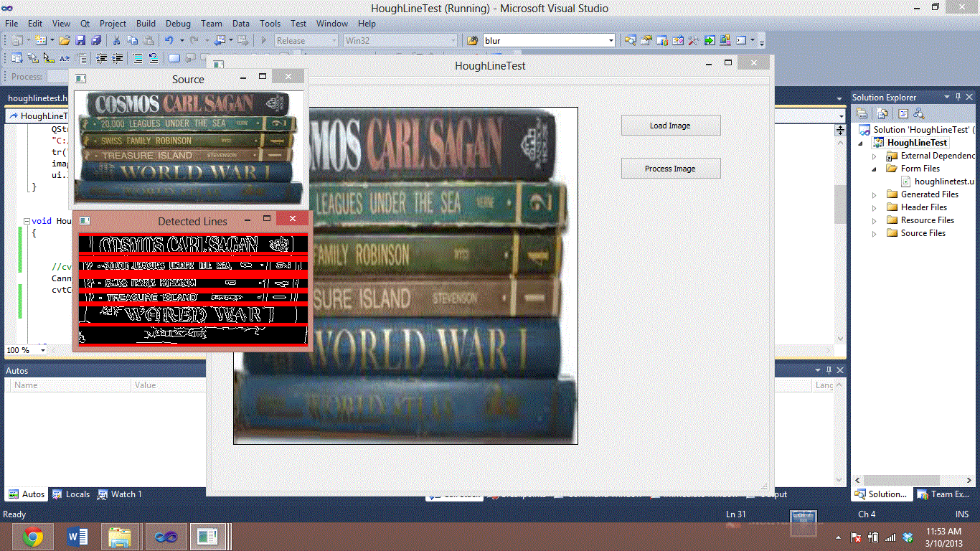Click the Display Object Member List icon

coord(17,58)
